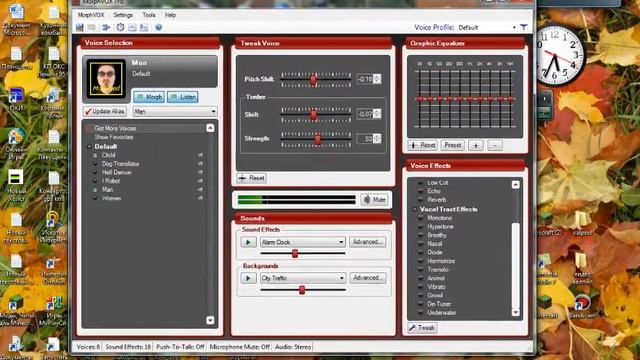This screenshot has height=360, width=640.
Task: Click the Update Alias button
Action: (x=104, y=111)
